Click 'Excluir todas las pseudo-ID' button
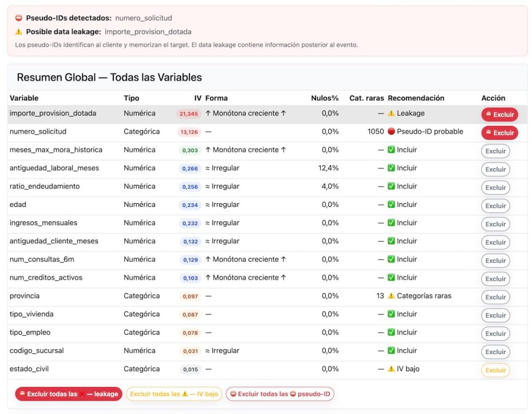The height and width of the screenshot is (414, 532). [x=280, y=394]
